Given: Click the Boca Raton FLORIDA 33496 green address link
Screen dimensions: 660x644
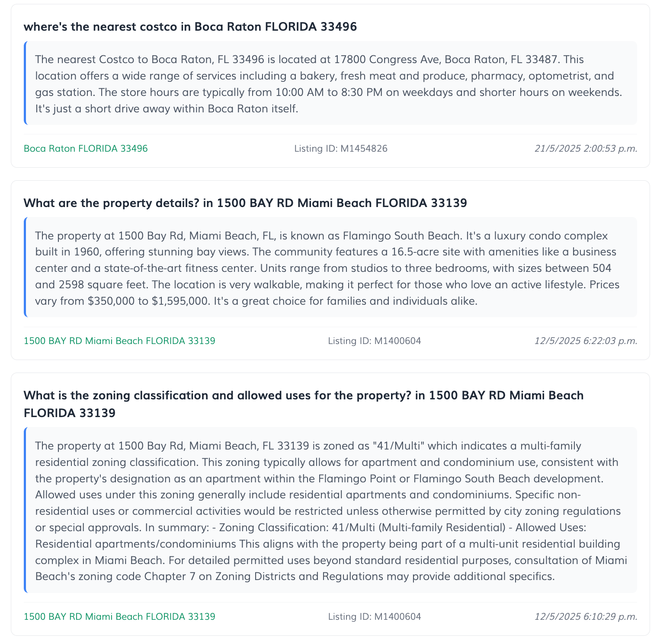Looking at the screenshot, I should (86, 149).
